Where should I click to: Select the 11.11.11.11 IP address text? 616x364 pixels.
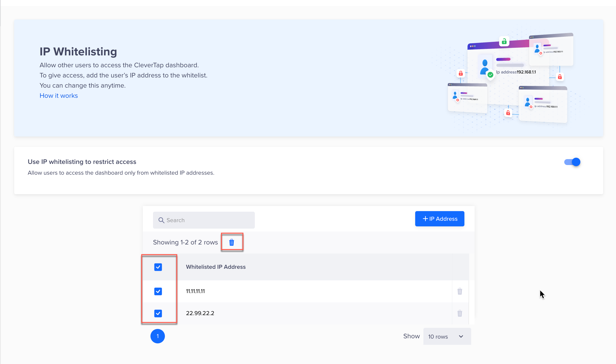click(x=195, y=291)
